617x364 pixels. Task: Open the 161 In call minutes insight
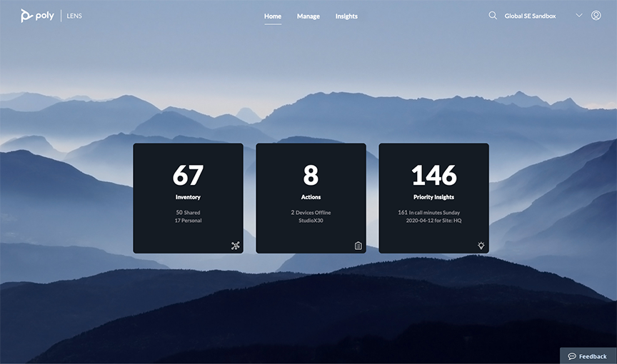click(429, 213)
